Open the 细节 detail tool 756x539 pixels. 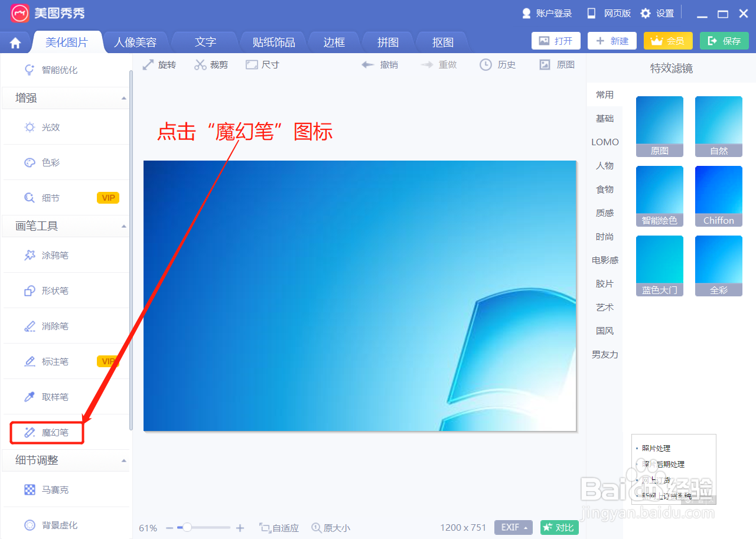tap(41, 198)
